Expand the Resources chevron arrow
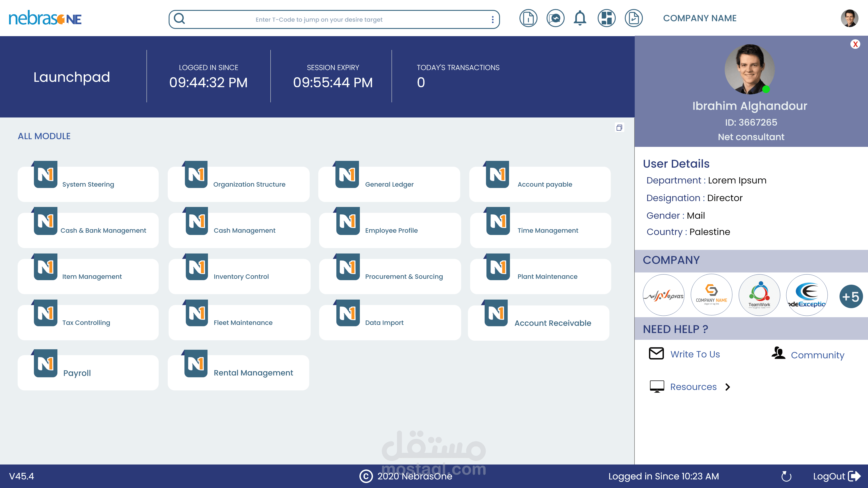The image size is (868, 488). pyautogui.click(x=728, y=387)
